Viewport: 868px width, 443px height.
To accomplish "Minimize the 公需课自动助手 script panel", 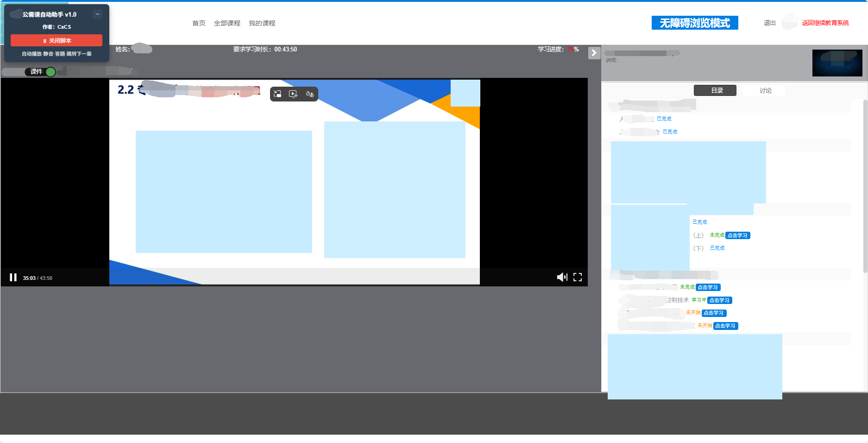I will pyautogui.click(x=97, y=14).
